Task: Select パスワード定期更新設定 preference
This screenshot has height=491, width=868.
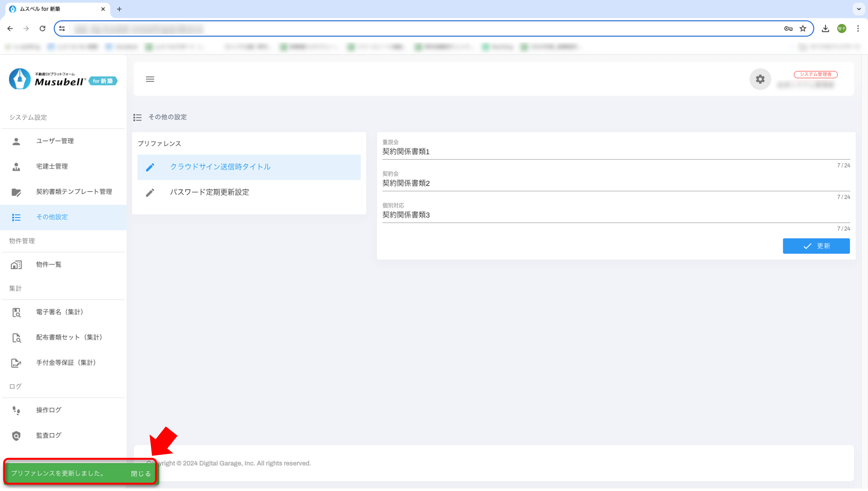Action: pyautogui.click(x=209, y=192)
